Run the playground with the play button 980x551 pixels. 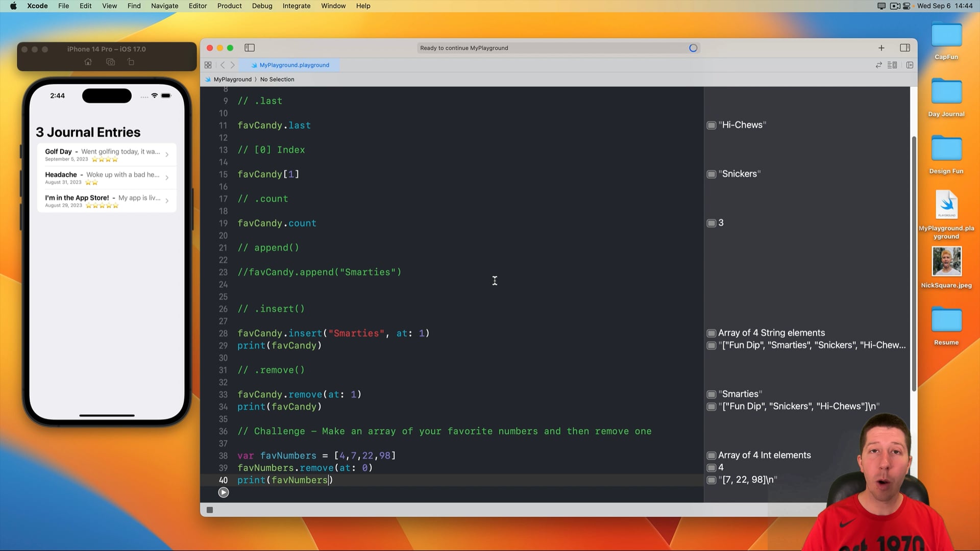(224, 492)
